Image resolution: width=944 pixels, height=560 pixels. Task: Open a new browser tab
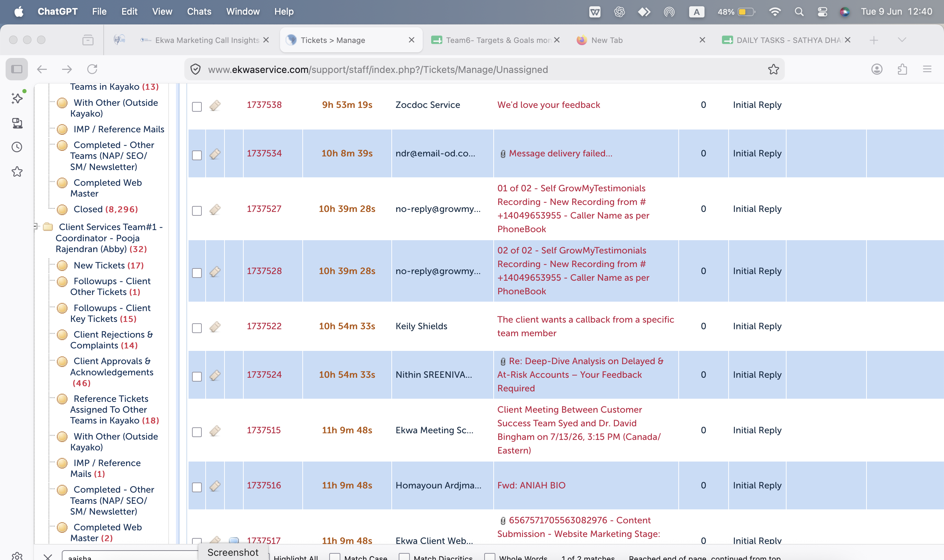point(874,40)
